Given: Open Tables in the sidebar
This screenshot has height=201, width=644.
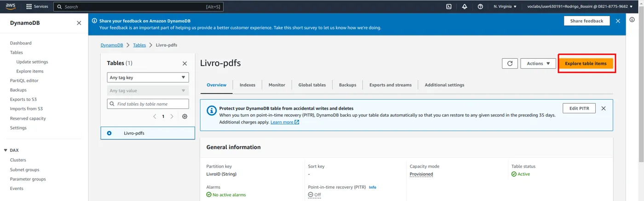Looking at the screenshot, I should [17, 52].
